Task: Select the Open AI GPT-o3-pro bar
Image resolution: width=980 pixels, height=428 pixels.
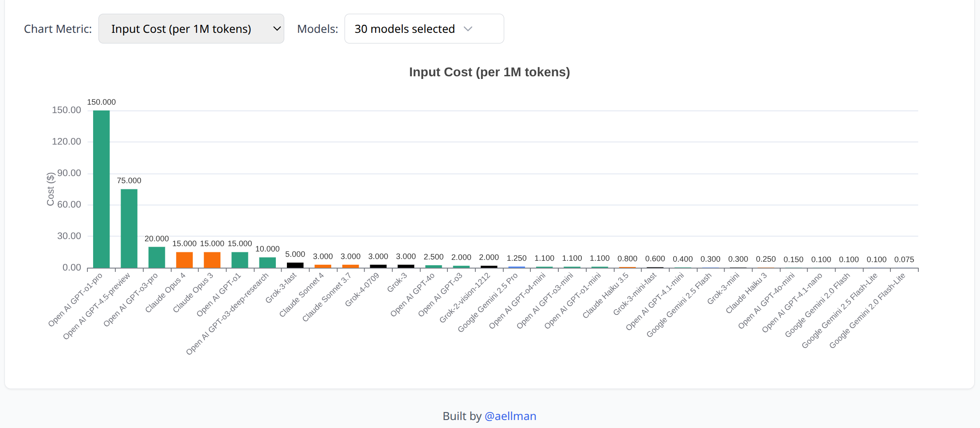Action: [157, 258]
